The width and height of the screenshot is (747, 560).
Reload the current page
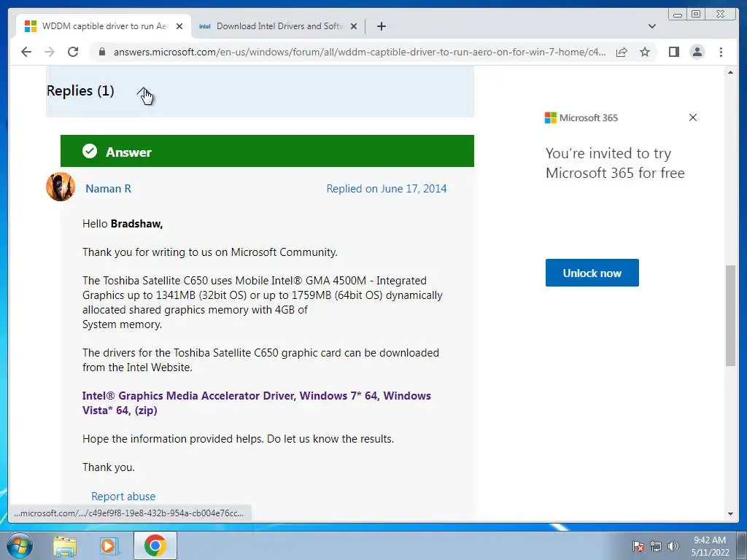pos(73,52)
